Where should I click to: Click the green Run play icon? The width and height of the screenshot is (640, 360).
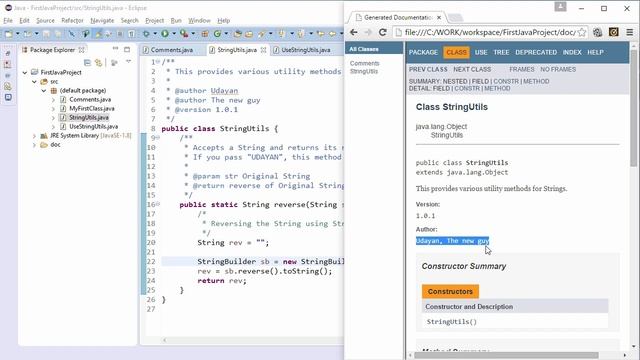pos(164,34)
